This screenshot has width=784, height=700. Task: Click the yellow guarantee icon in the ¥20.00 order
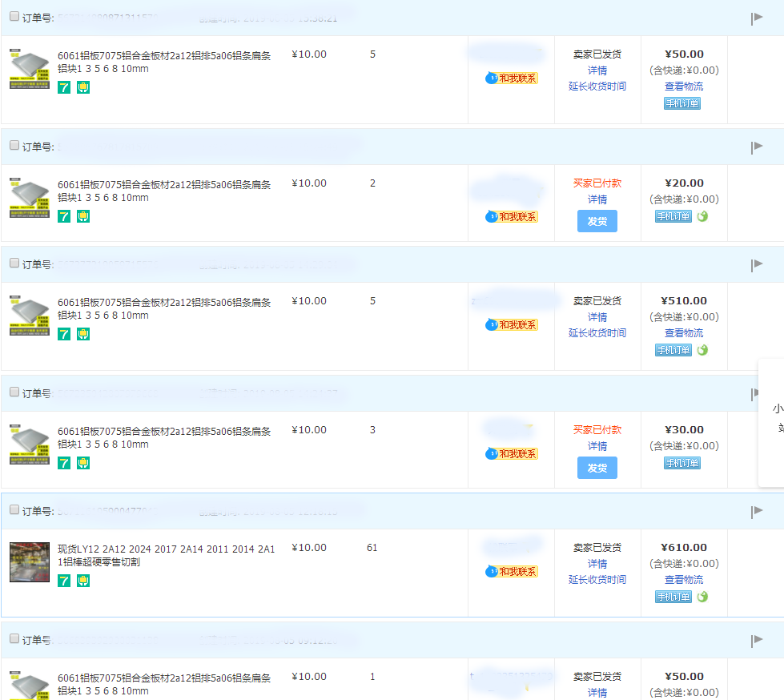click(x=82, y=216)
